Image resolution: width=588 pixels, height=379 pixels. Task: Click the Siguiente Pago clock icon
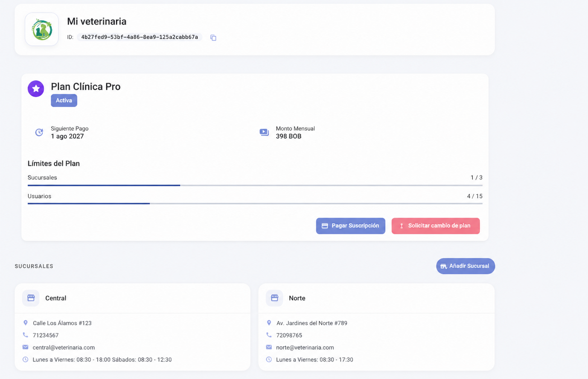click(x=39, y=132)
